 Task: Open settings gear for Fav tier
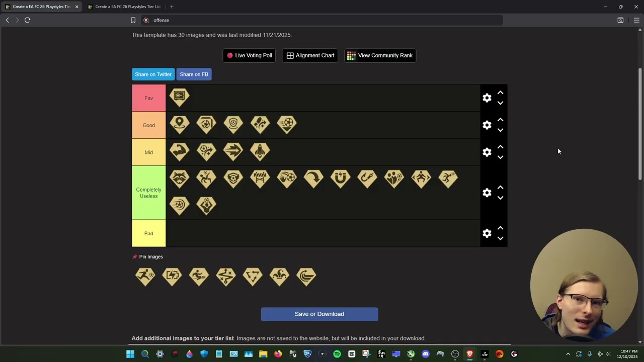click(x=487, y=98)
